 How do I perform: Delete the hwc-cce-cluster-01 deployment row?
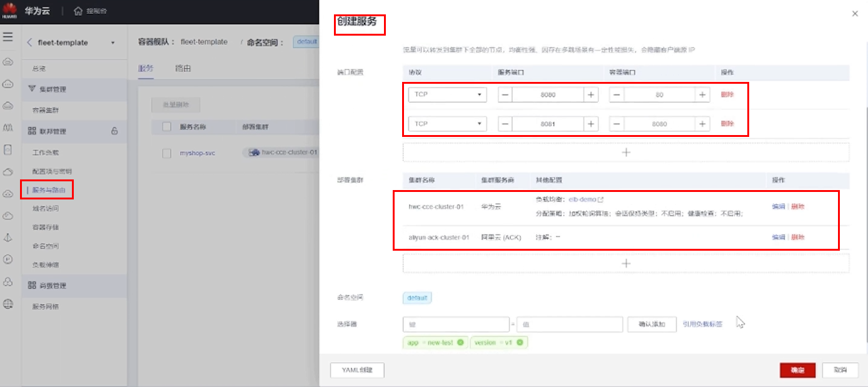[798, 206]
